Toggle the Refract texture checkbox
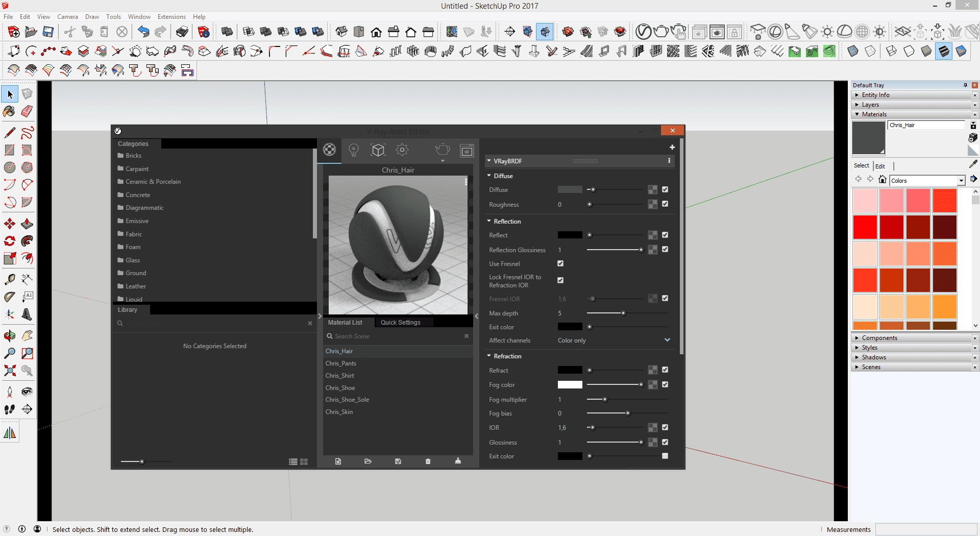Image resolution: width=980 pixels, height=536 pixels. (x=665, y=370)
